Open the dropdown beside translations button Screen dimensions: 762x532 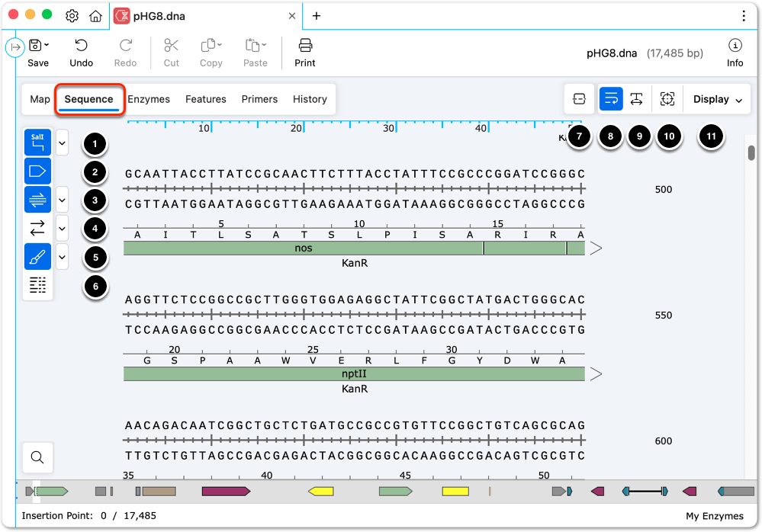point(63,200)
